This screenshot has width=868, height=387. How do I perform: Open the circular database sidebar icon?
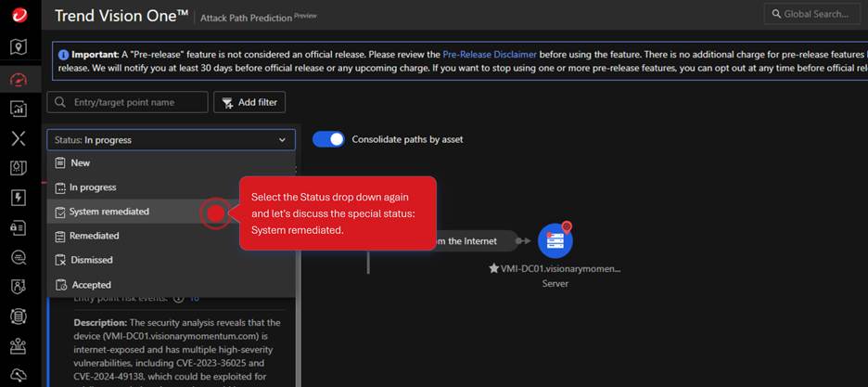[x=19, y=316]
